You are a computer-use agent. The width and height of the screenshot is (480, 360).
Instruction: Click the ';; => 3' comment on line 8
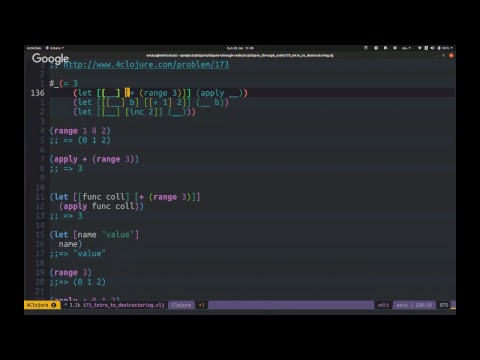click(x=66, y=168)
